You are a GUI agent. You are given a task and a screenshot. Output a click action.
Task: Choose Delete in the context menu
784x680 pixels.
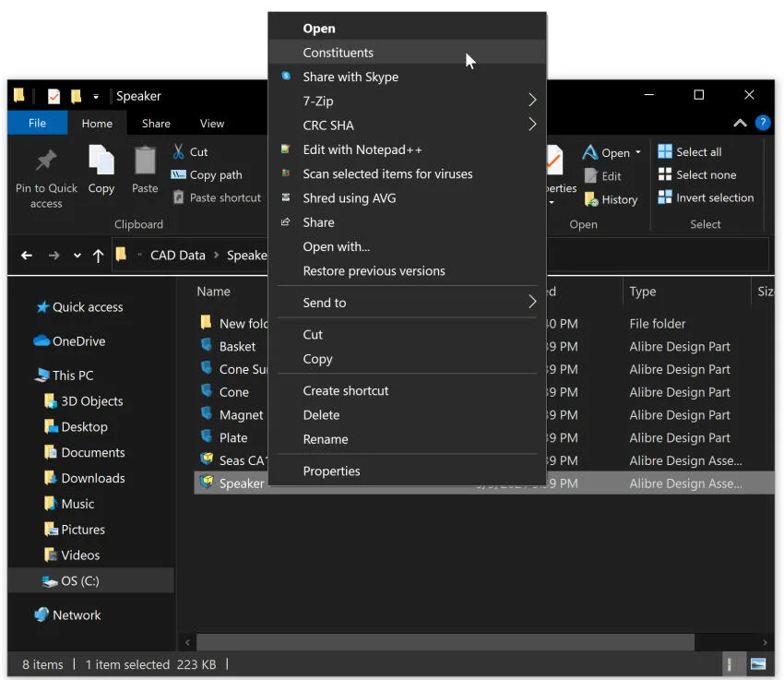[x=407, y=415]
